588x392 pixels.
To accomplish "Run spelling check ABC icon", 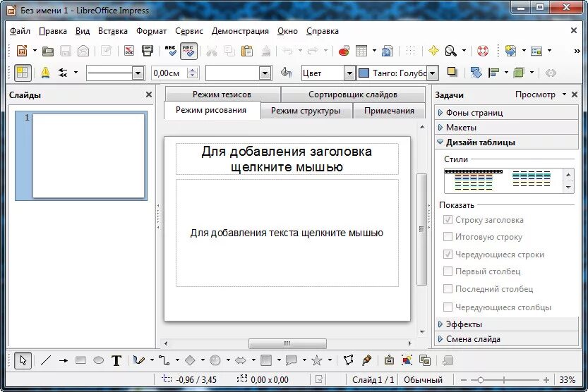I will (171, 51).
